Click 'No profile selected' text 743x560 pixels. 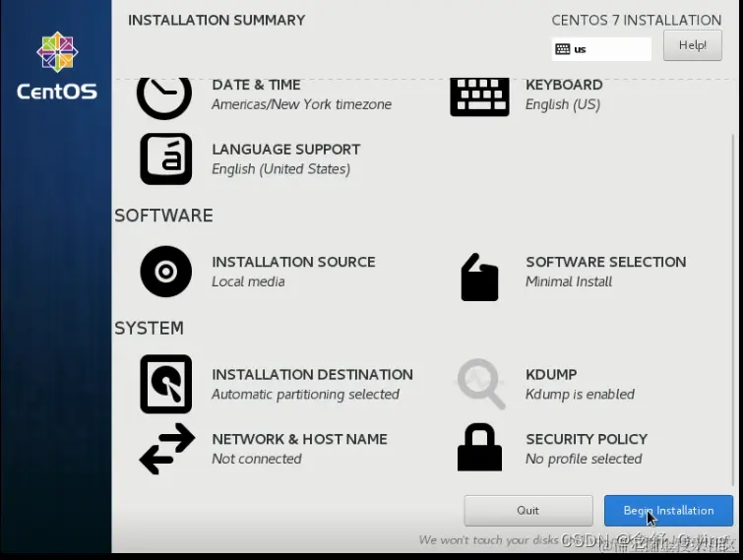click(584, 459)
